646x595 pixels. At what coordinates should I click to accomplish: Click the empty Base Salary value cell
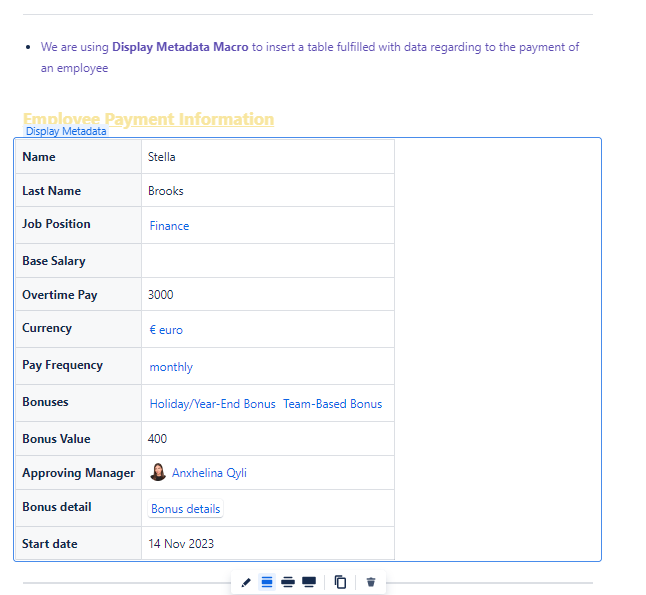click(x=267, y=261)
